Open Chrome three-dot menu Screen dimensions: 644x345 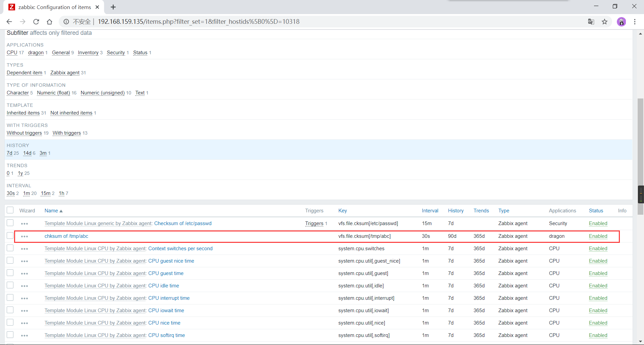pyautogui.click(x=635, y=22)
